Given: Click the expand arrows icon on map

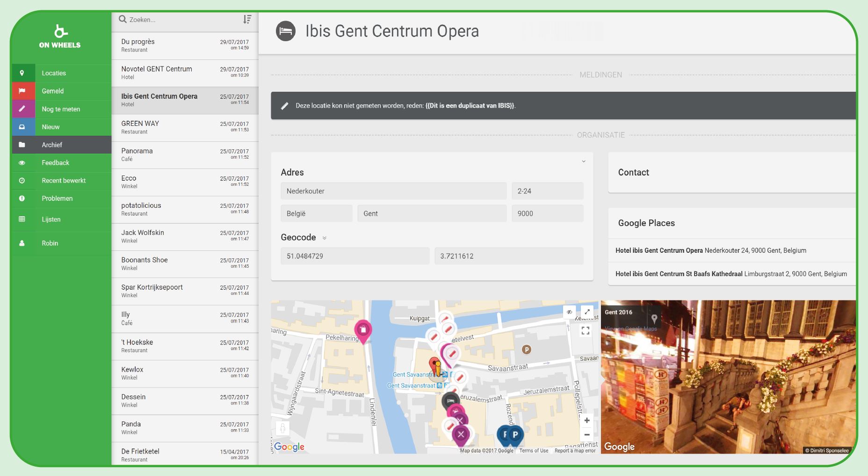Looking at the screenshot, I should click(x=587, y=312).
